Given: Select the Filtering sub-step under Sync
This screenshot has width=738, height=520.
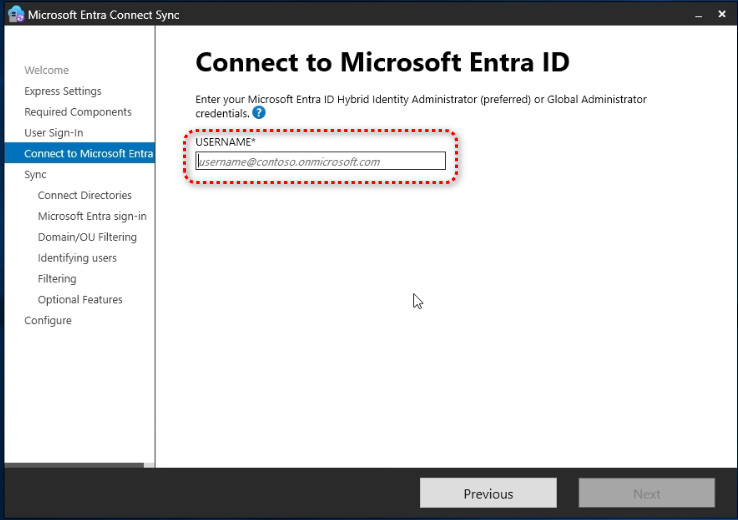Looking at the screenshot, I should coord(57,279).
